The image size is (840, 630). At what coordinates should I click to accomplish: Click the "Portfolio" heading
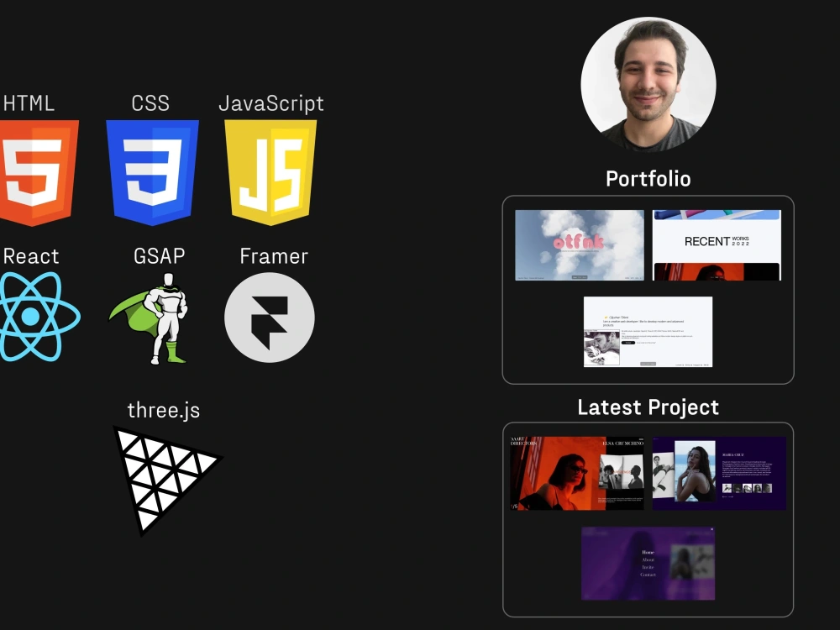(x=648, y=178)
